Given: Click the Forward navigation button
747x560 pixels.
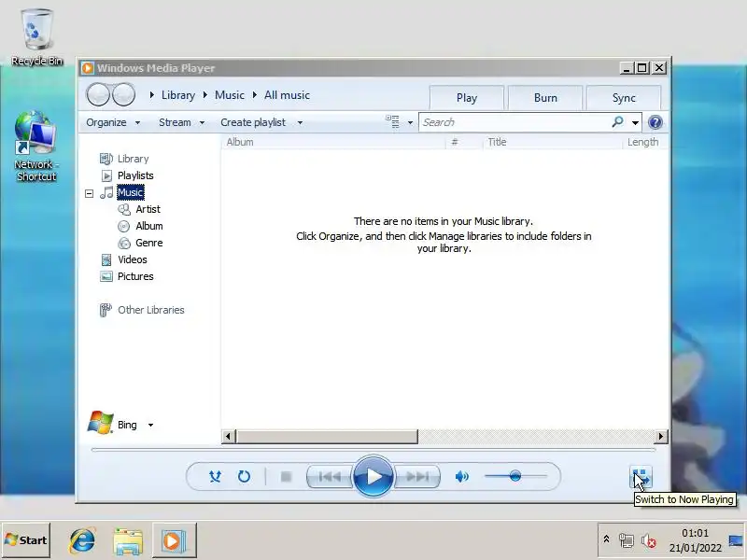Looking at the screenshot, I should (x=124, y=94).
